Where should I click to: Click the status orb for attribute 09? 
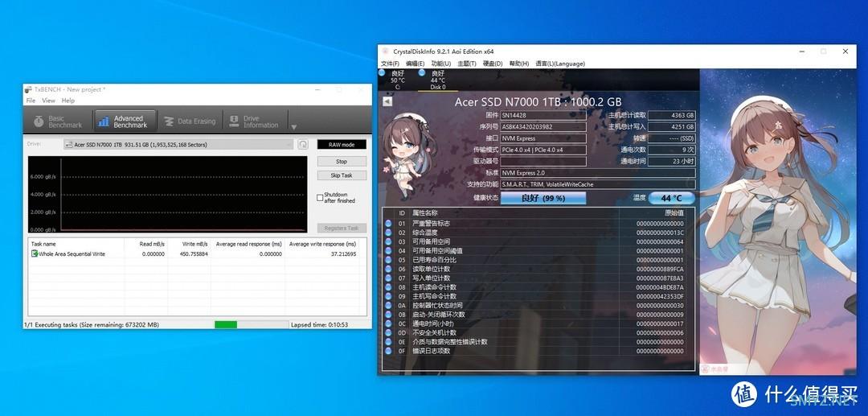pos(388,296)
